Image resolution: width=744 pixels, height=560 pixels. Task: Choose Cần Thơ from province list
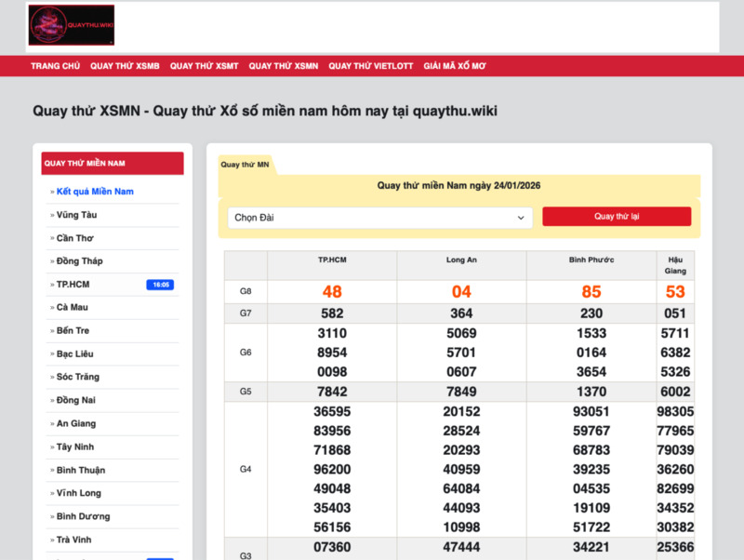point(75,238)
